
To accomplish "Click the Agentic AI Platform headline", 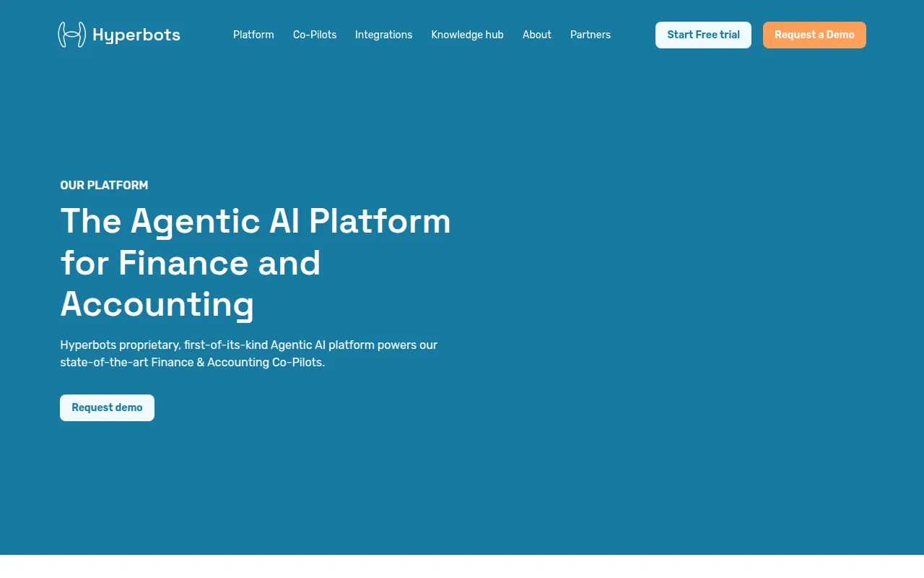I will tap(256, 262).
